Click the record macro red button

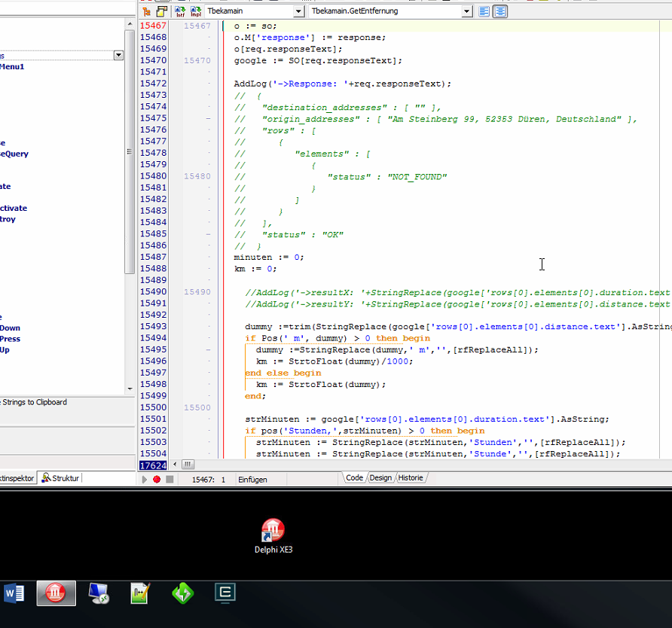point(157,479)
